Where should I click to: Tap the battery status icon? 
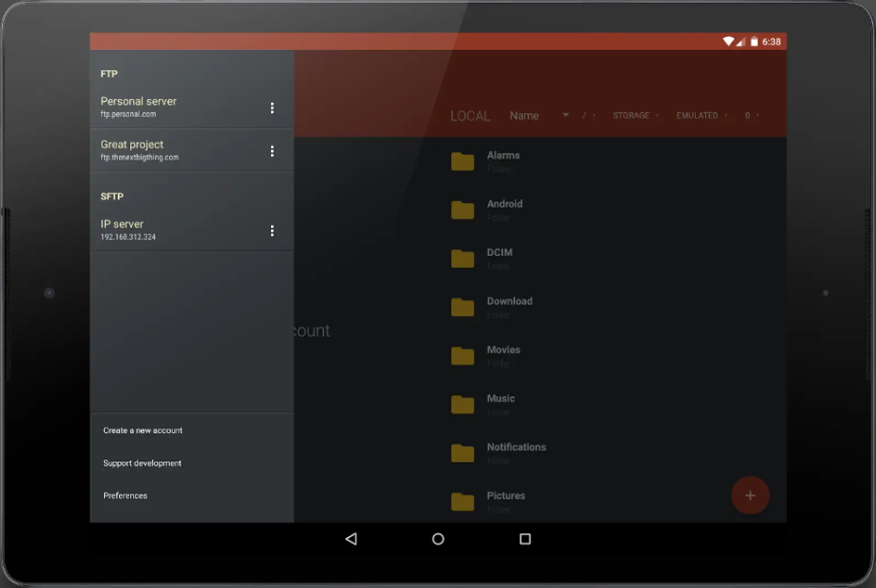[753, 42]
